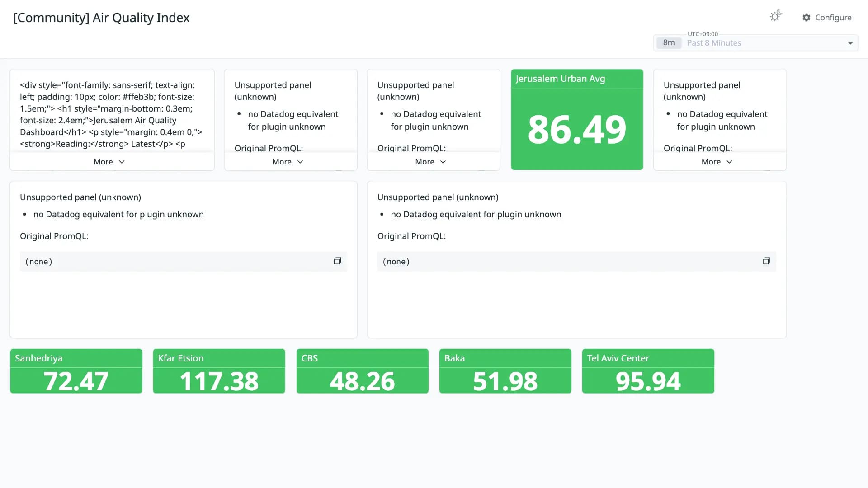Image resolution: width=868 pixels, height=488 pixels.
Task: Select the Kfar Etsion widget title
Action: point(180,358)
